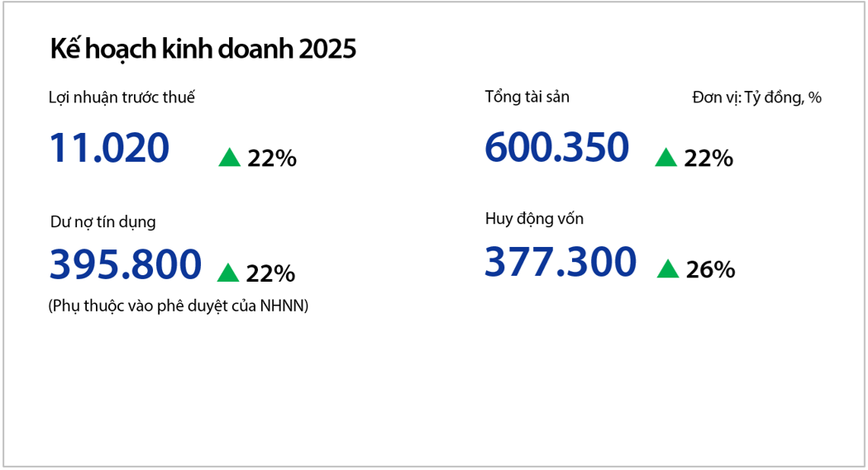
Task: Click the 22% growth next to 11.020
Action: click(x=272, y=159)
